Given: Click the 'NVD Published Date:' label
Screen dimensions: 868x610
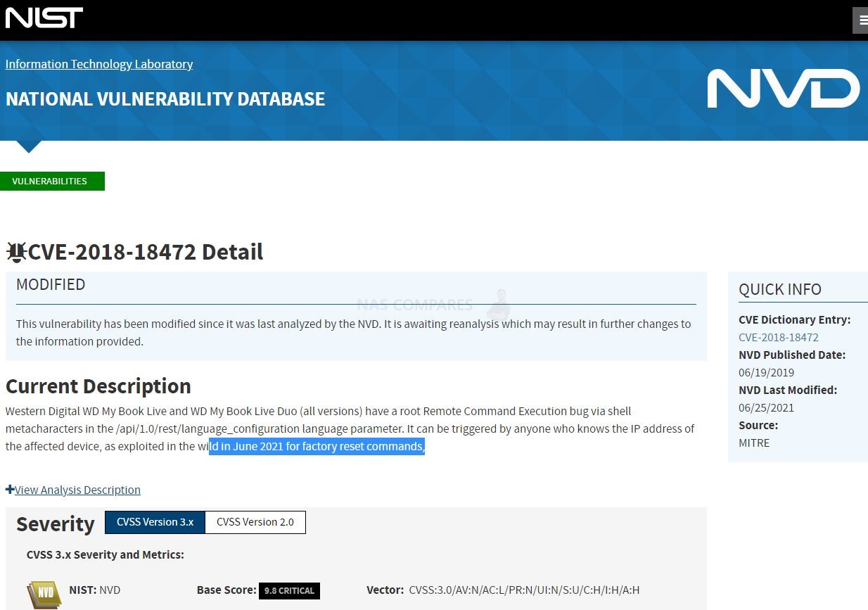Looking at the screenshot, I should [x=792, y=355].
